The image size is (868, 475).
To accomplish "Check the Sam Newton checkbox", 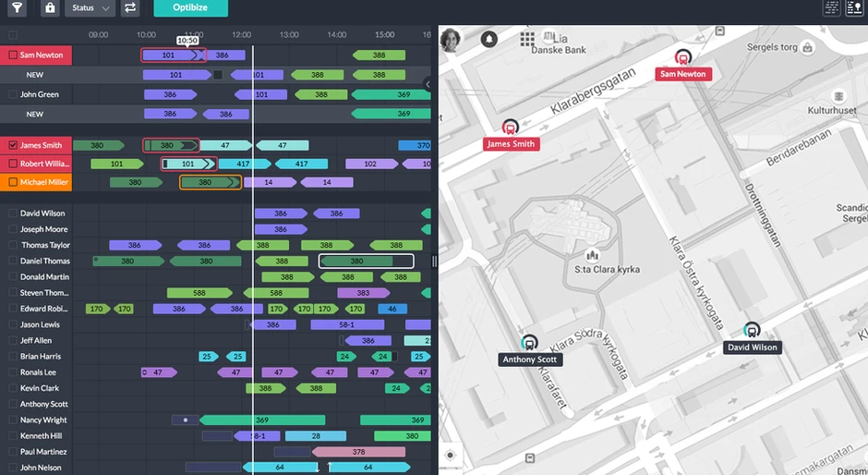I will [x=13, y=55].
